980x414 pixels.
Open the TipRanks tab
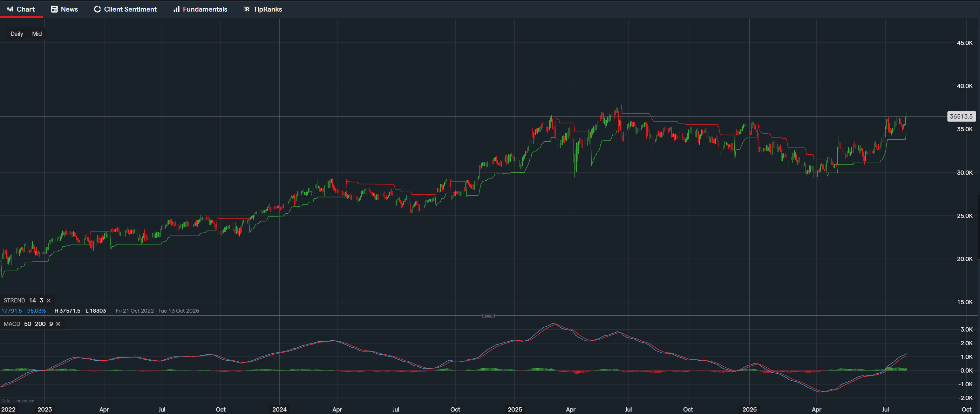(263, 9)
